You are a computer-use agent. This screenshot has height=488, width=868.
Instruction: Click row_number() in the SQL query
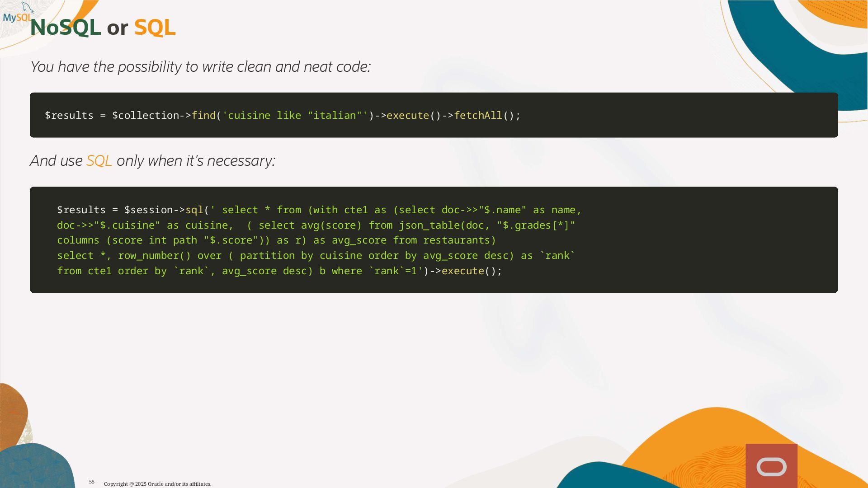coord(154,256)
